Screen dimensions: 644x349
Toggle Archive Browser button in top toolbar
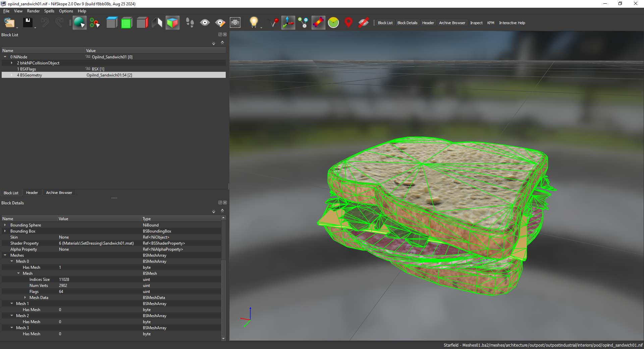coord(452,23)
